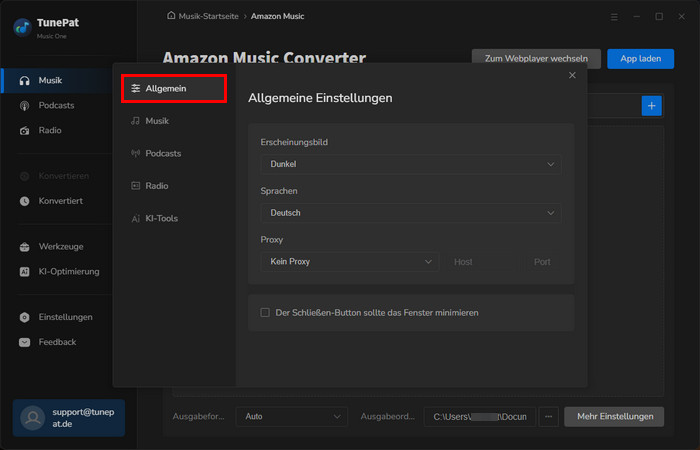
Task: Open KI-Optimierung in sidebar
Action: pyautogui.click(x=57, y=271)
